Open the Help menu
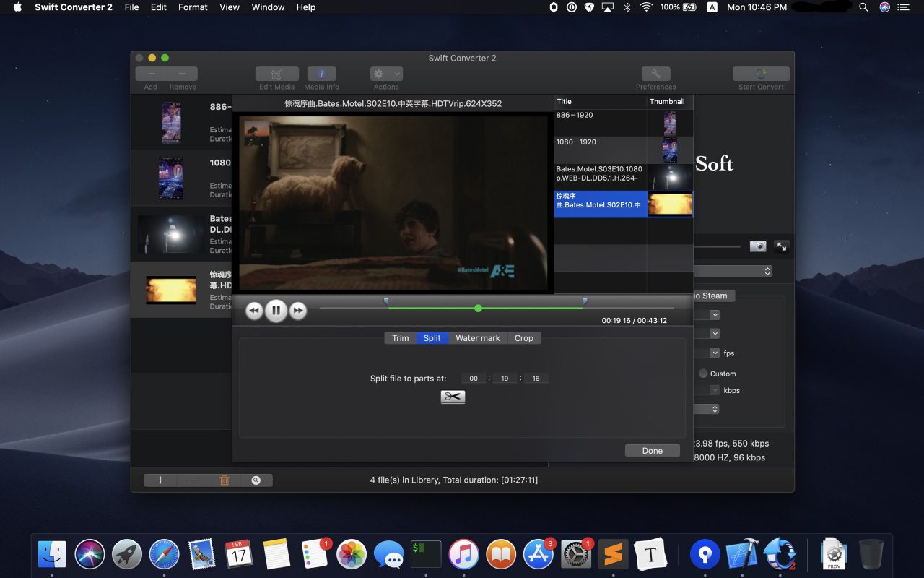This screenshot has height=578, width=924. [306, 7]
